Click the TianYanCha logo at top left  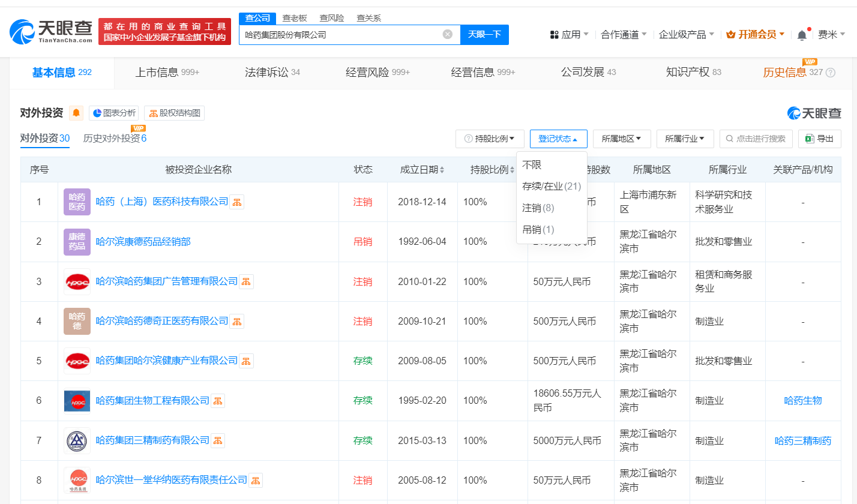tap(51, 31)
